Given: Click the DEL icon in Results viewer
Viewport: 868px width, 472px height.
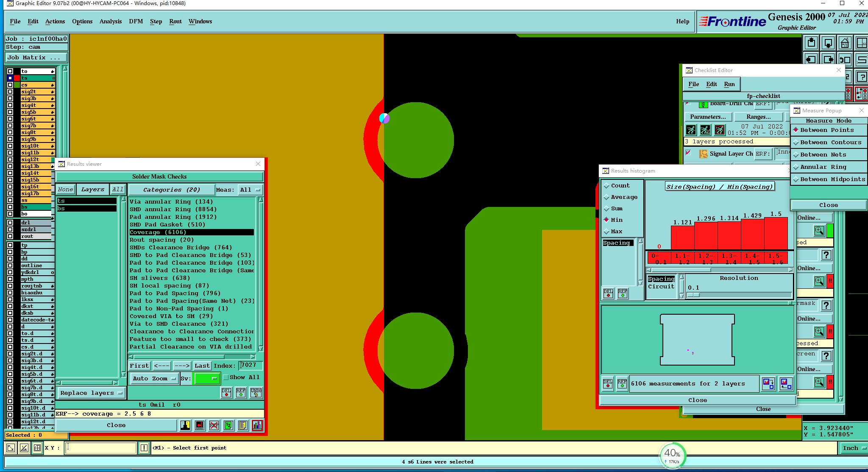Looking at the screenshot, I should click(226, 393).
